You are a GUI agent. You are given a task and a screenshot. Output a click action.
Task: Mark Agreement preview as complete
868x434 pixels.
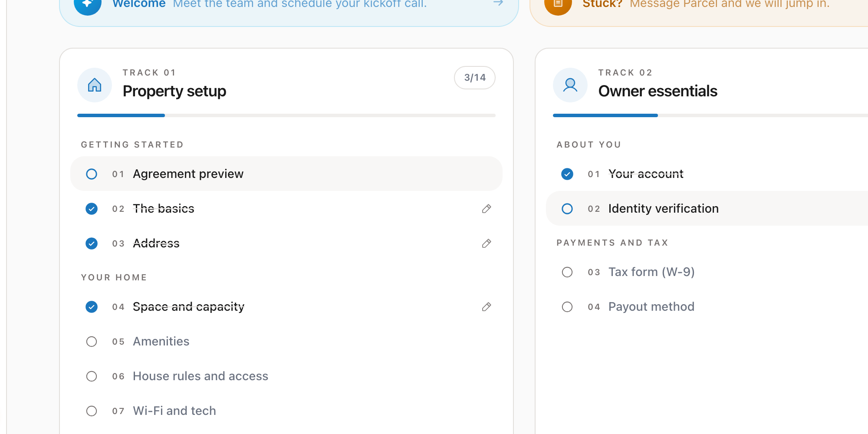[x=92, y=174]
